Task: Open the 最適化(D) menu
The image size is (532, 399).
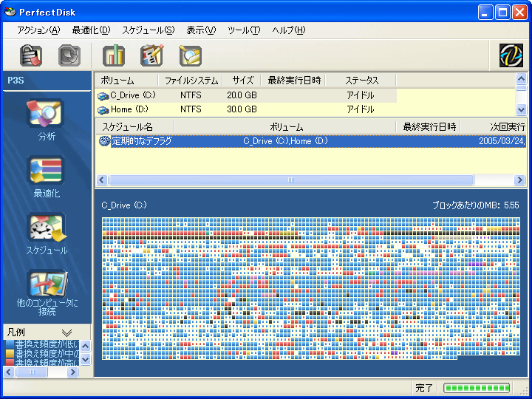Action: coord(92,30)
